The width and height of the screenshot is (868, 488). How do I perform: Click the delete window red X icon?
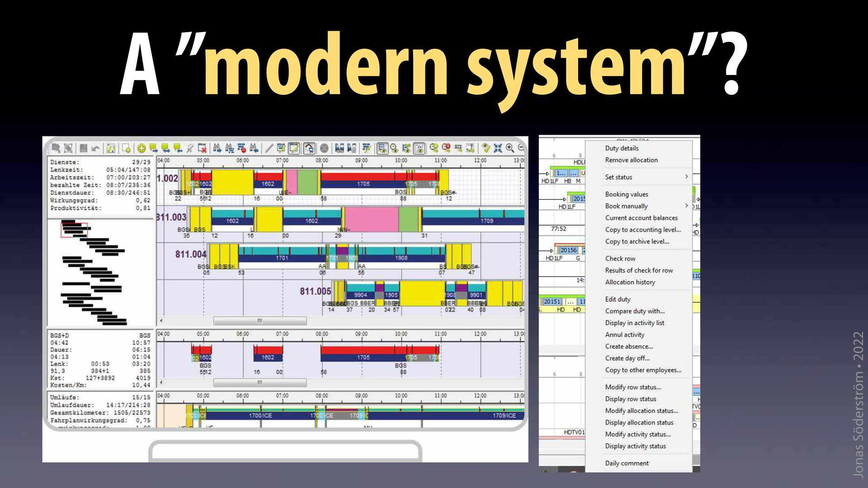click(x=202, y=148)
